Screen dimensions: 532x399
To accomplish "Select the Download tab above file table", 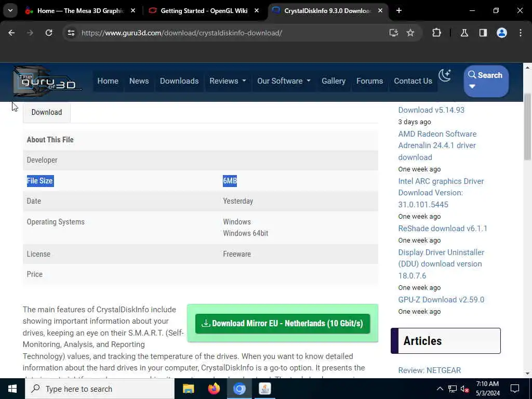I will pyautogui.click(x=47, y=112).
